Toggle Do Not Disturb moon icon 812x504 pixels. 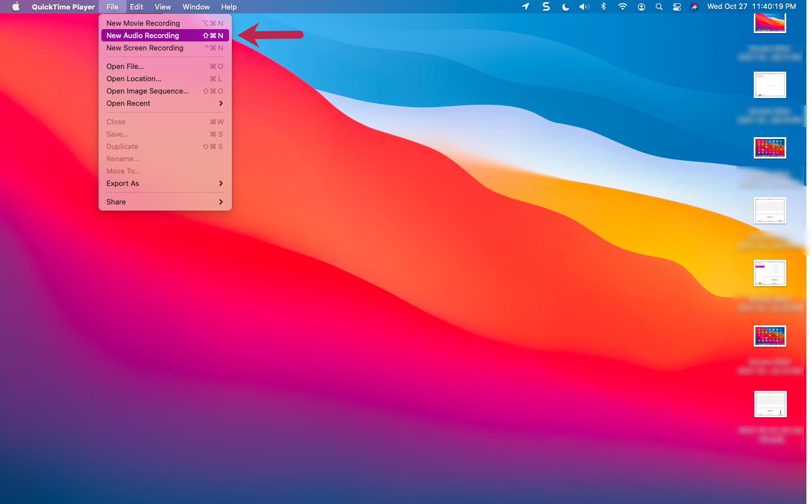tap(566, 7)
